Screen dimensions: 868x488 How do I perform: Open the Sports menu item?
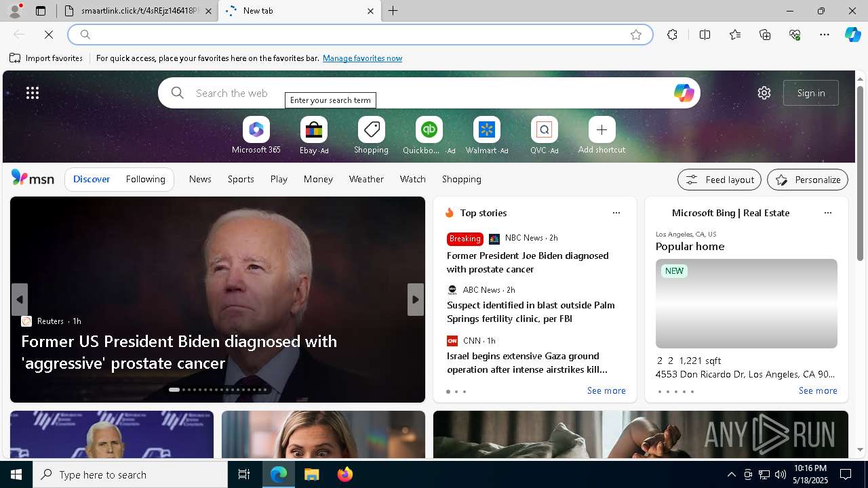coord(241,179)
